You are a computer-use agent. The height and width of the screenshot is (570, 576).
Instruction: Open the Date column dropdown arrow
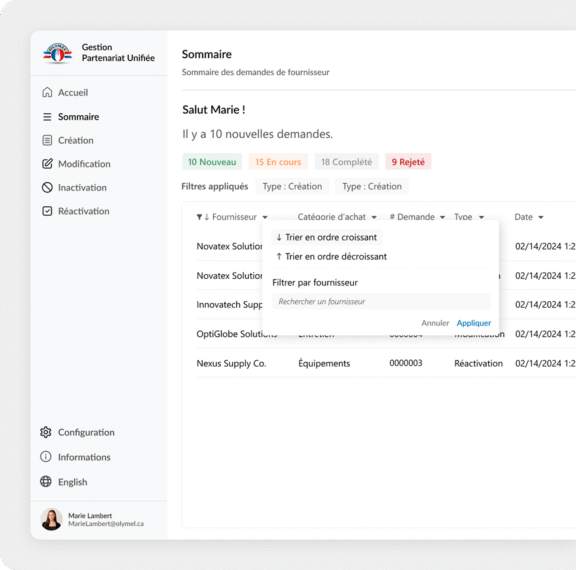(541, 217)
